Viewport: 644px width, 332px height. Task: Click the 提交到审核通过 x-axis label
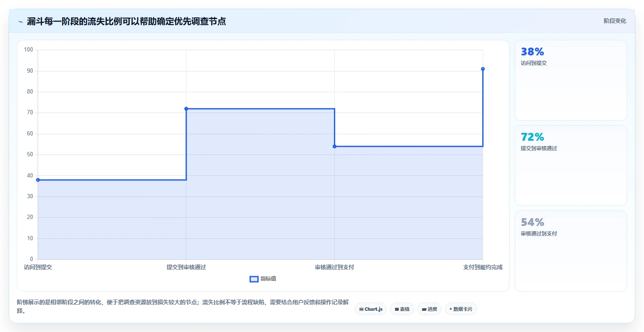click(x=186, y=268)
